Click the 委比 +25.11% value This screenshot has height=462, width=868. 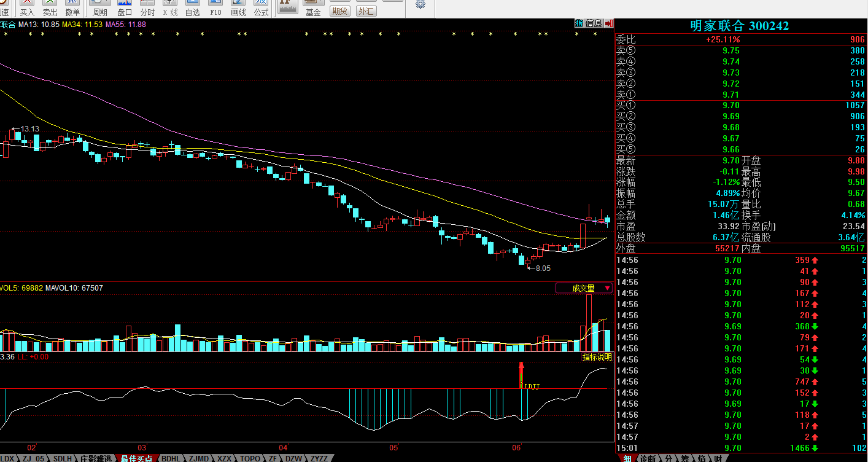coord(723,39)
